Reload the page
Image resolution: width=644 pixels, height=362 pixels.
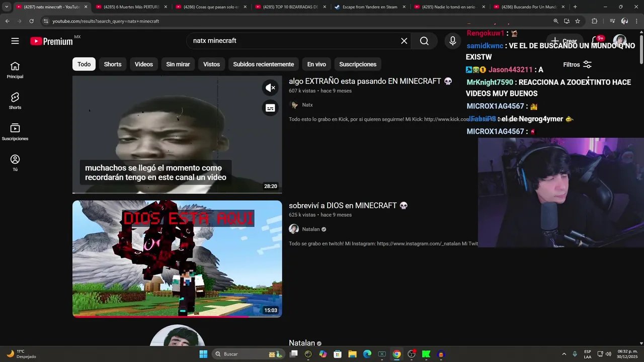point(31,21)
